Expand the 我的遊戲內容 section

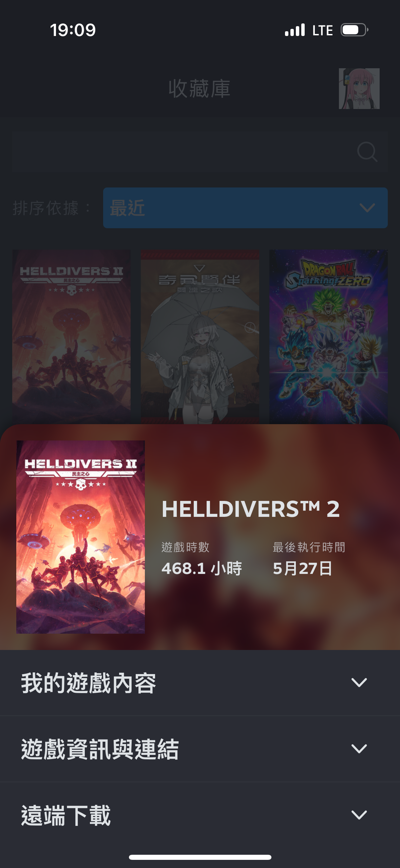[200, 683]
